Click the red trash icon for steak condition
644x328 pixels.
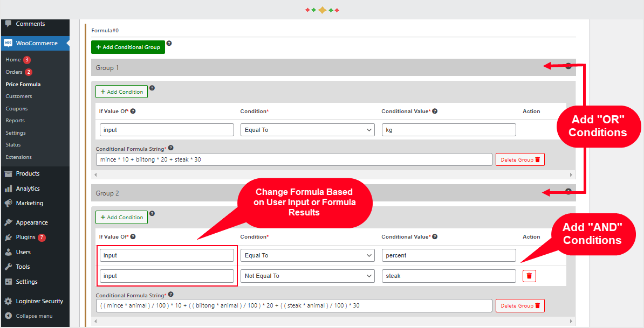pos(529,276)
